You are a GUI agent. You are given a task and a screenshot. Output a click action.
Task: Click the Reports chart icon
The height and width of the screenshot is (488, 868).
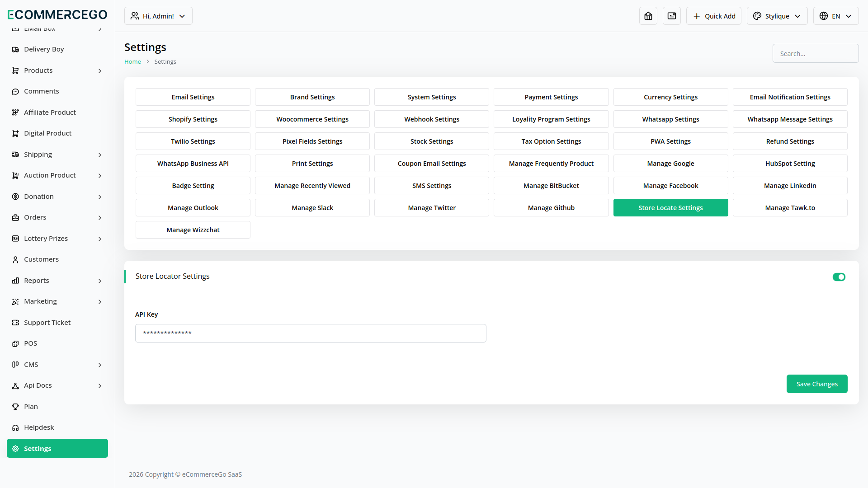coord(15,281)
